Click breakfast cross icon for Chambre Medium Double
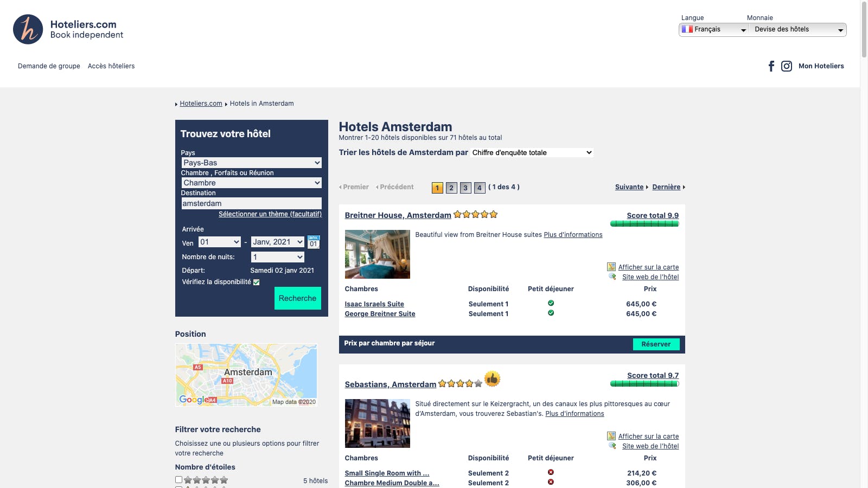Image resolution: width=868 pixels, height=488 pixels. pos(551,482)
